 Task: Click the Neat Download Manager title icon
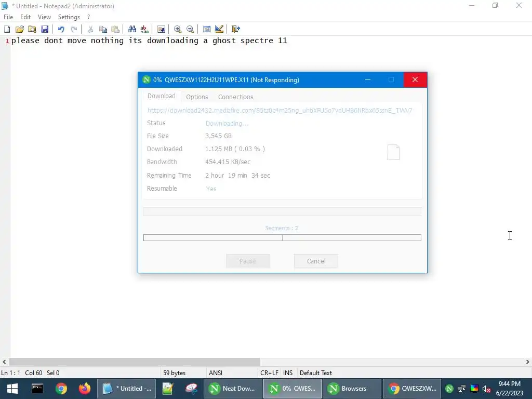pos(147,79)
